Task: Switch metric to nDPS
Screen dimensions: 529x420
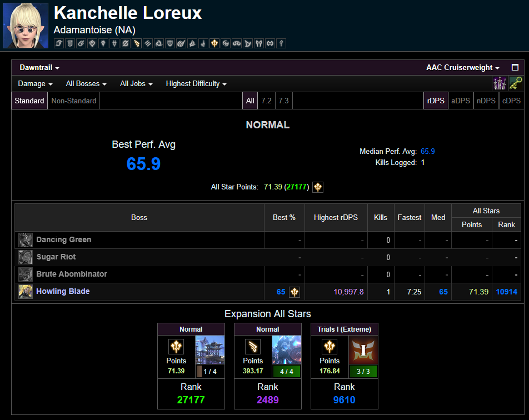Action: tap(486, 101)
